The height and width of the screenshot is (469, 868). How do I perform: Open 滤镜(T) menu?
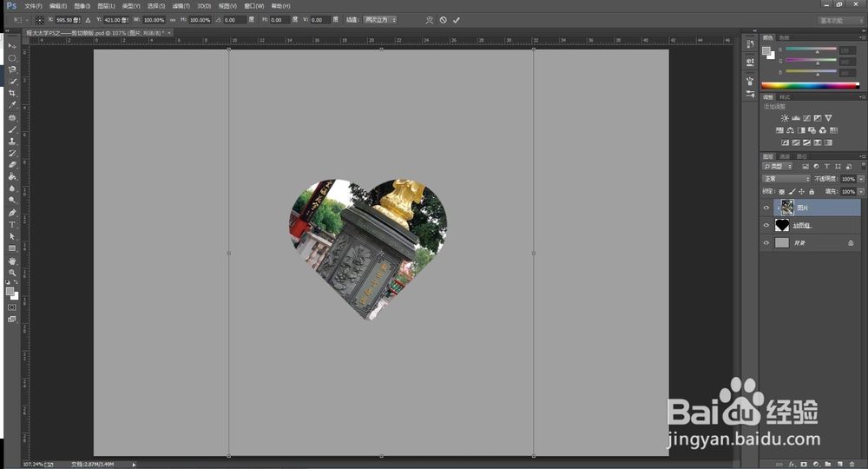[x=181, y=6]
